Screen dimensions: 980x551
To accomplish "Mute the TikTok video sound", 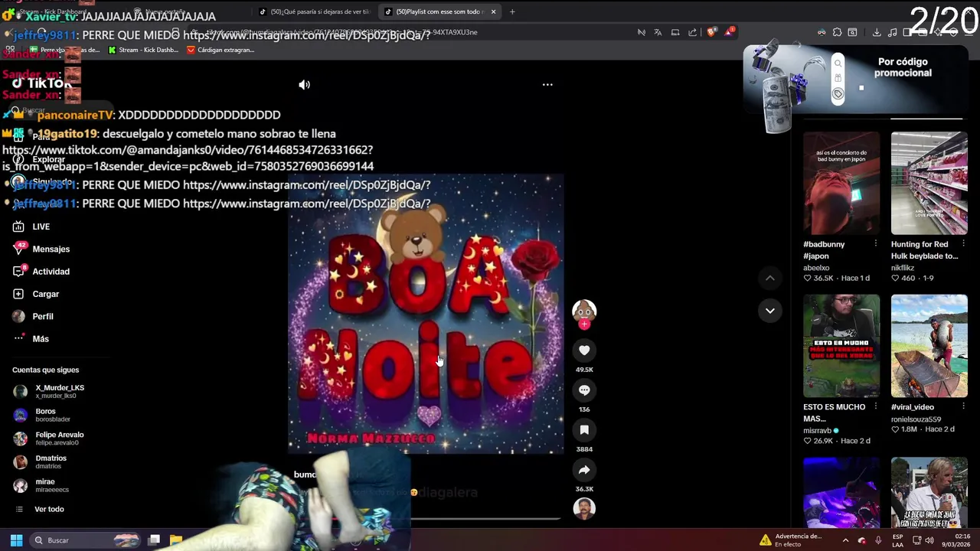I will (304, 85).
